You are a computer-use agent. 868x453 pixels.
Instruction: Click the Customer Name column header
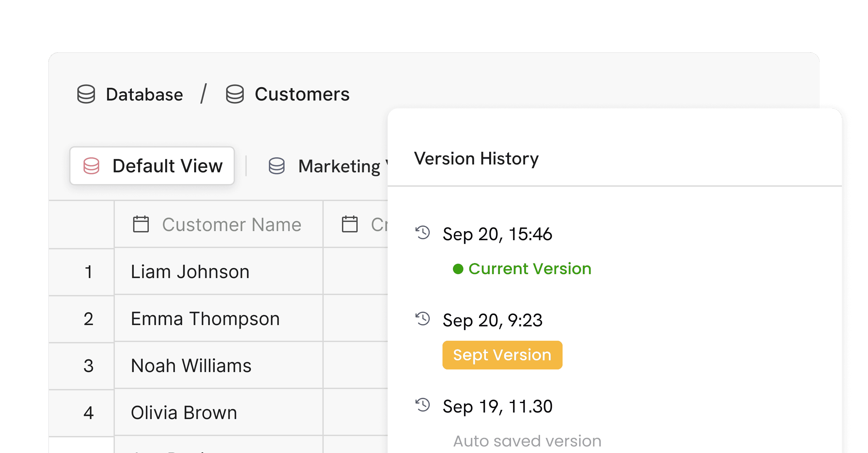coord(231,225)
